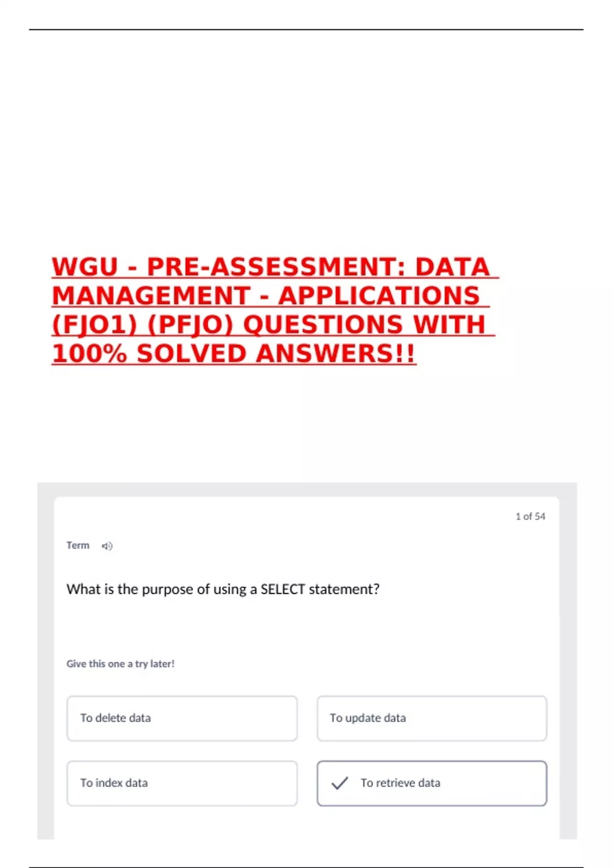Click the checkmark icon on the correct answer
Viewport: 613px width, 868px height.
coord(340,783)
